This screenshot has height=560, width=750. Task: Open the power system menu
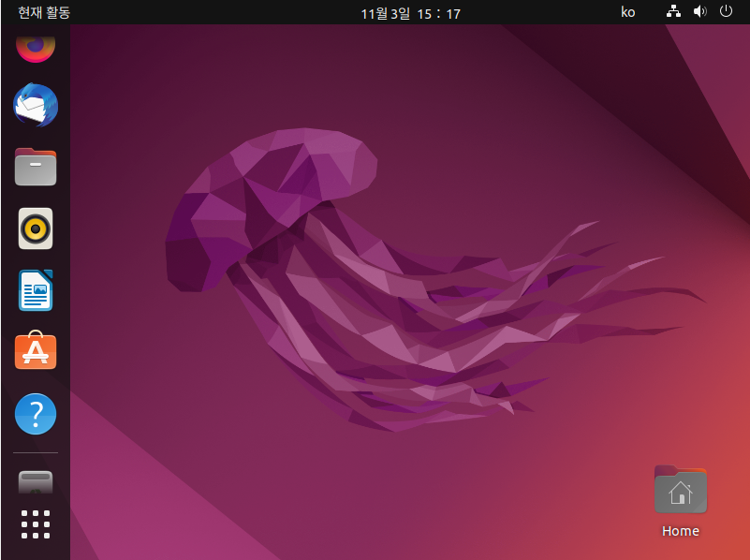[726, 11]
